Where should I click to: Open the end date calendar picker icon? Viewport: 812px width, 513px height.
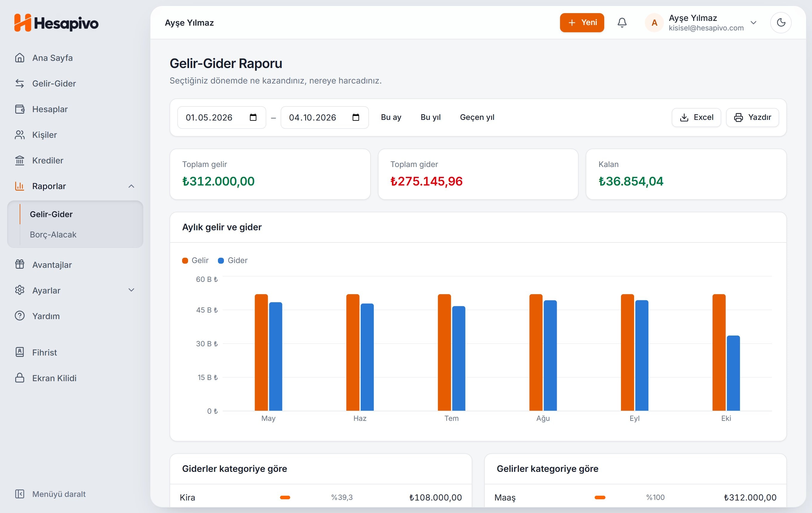click(x=356, y=117)
